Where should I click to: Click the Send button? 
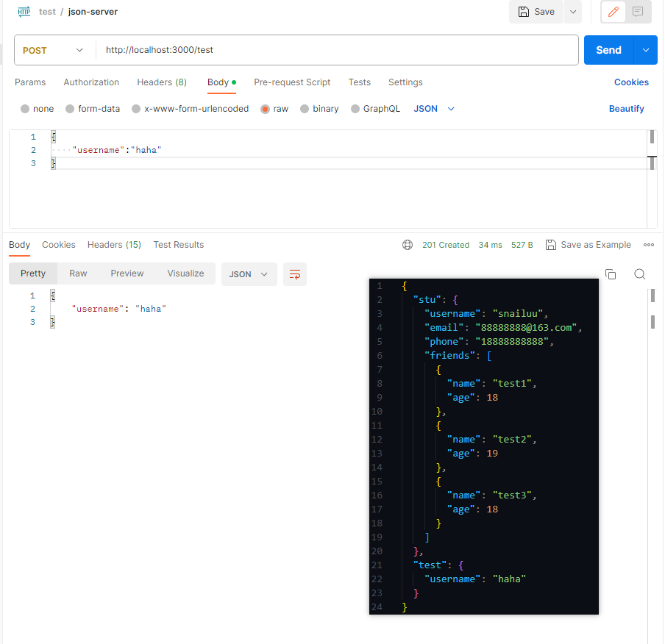click(608, 51)
